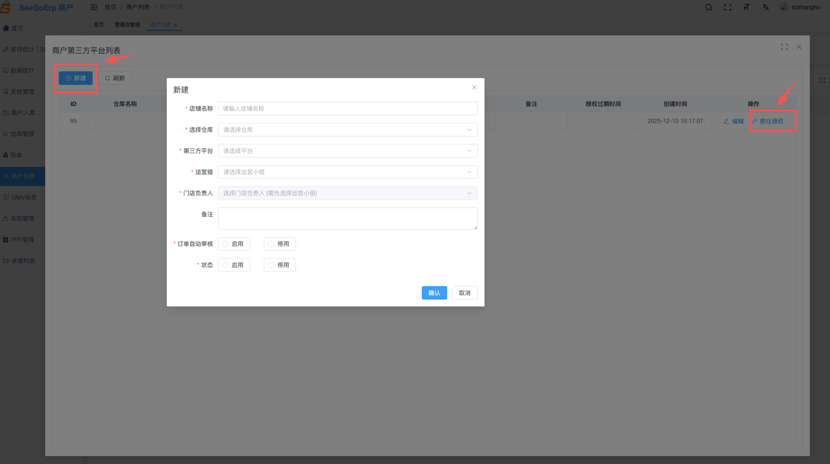The image size is (830, 464).
Task: Select 停用 for 订单自动审核
Action: click(280, 244)
